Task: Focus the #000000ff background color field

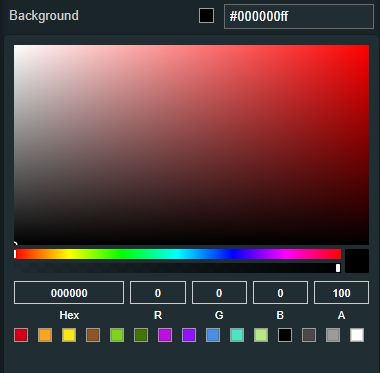Action: pyautogui.click(x=299, y=16)
